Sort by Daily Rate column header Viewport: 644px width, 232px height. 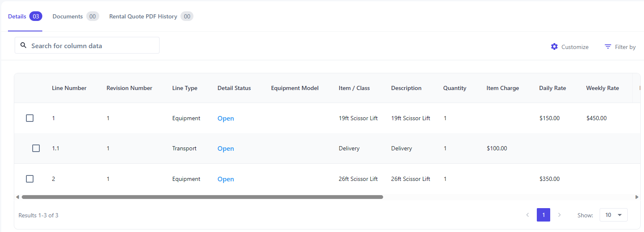(x=552, y=88)
